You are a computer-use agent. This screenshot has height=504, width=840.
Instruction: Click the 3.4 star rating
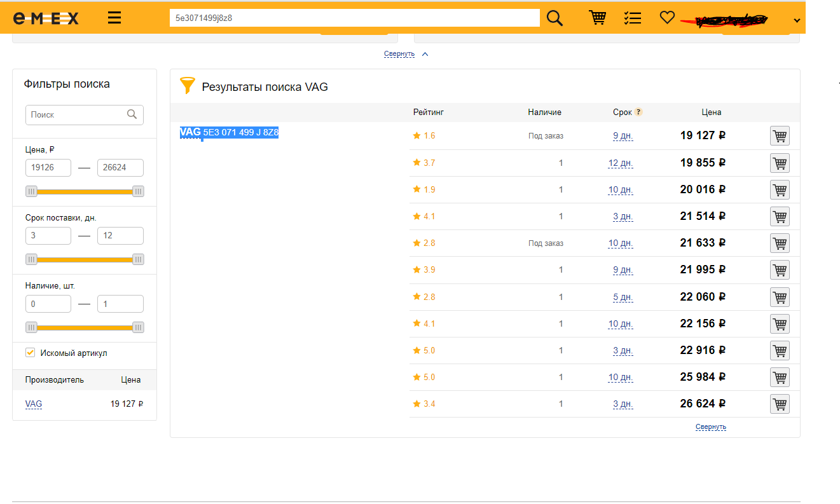click(x=424, y=404)
